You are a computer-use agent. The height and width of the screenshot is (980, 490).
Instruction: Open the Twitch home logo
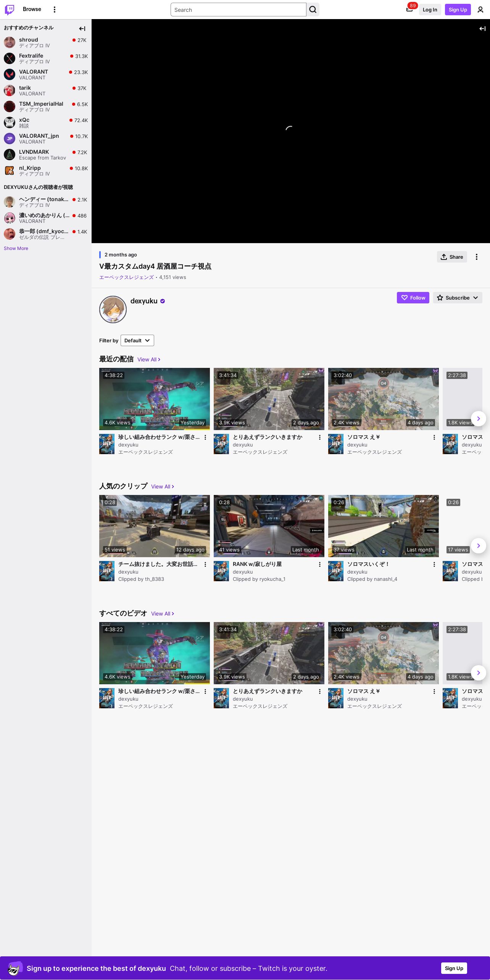tap(10, 10)
